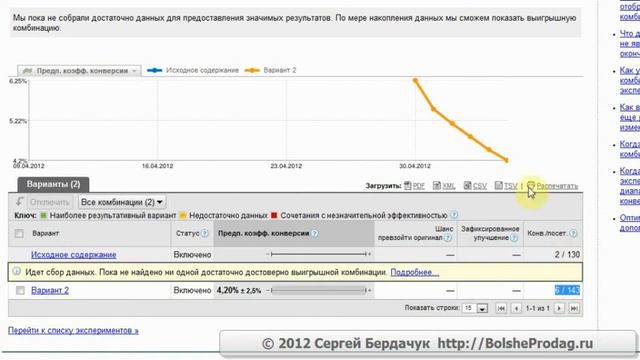The width and height of the screenshot is (640, 360).
Task: Click help icon beside Статус header
Action: click(x=205, y=233)
